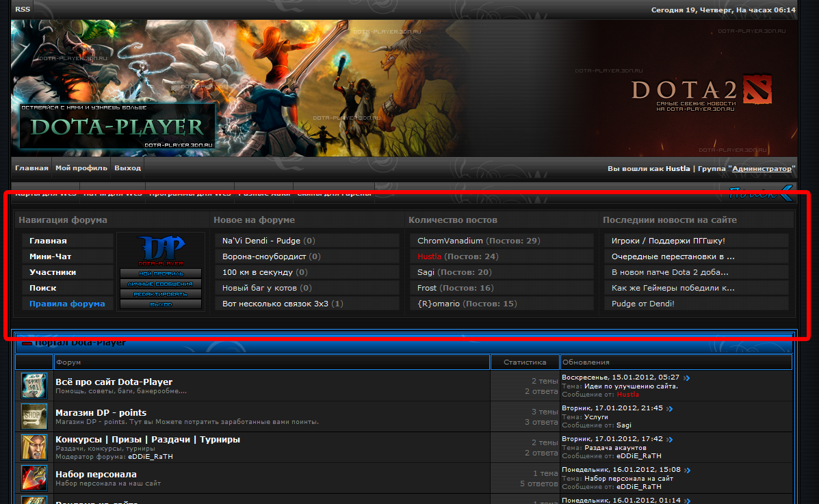Open the Всё про сайт Dota-Player forum icon
The height and width of the screenshot is (504, 819).
[34, 386]
